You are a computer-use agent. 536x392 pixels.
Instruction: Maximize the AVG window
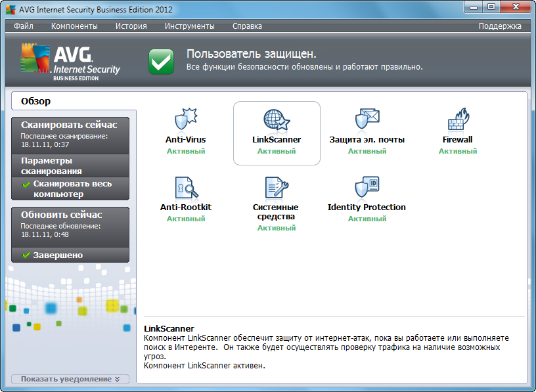(x=491, y=7)
